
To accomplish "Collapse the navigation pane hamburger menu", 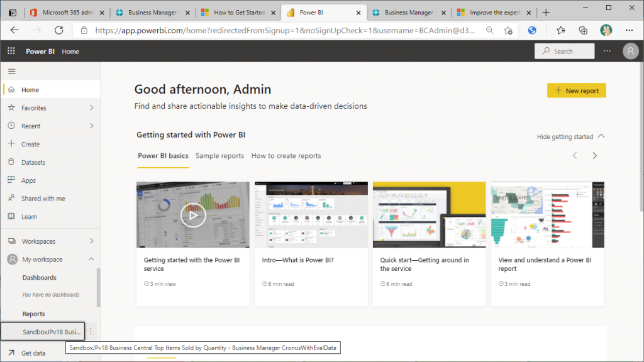I will pyautogui.click(x=12, y=72).
